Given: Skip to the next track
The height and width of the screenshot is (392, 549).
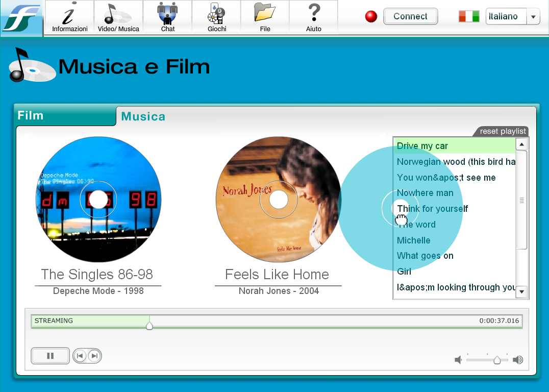Looking at the screenshot, I should pos(94,356).
